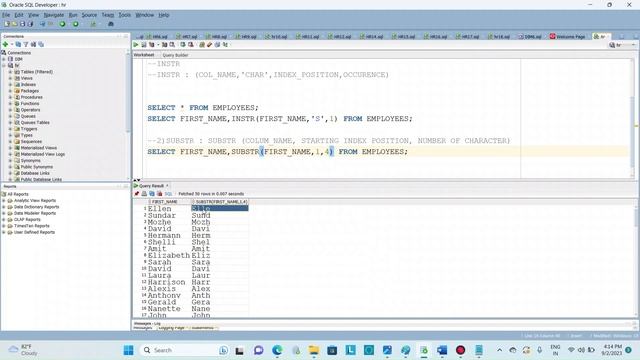Click the filter funnel icon in Connections panel
640x360 pixels.
pyautogui.click(x=26, y=44)
